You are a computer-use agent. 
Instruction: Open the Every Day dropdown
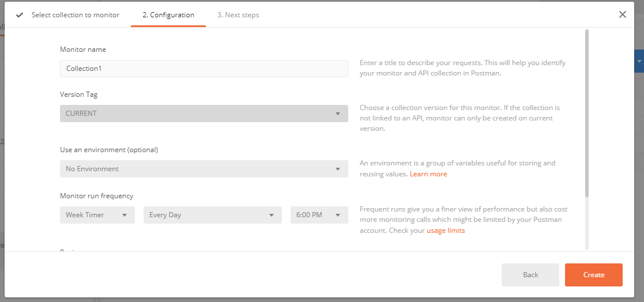tap(212, 214)
